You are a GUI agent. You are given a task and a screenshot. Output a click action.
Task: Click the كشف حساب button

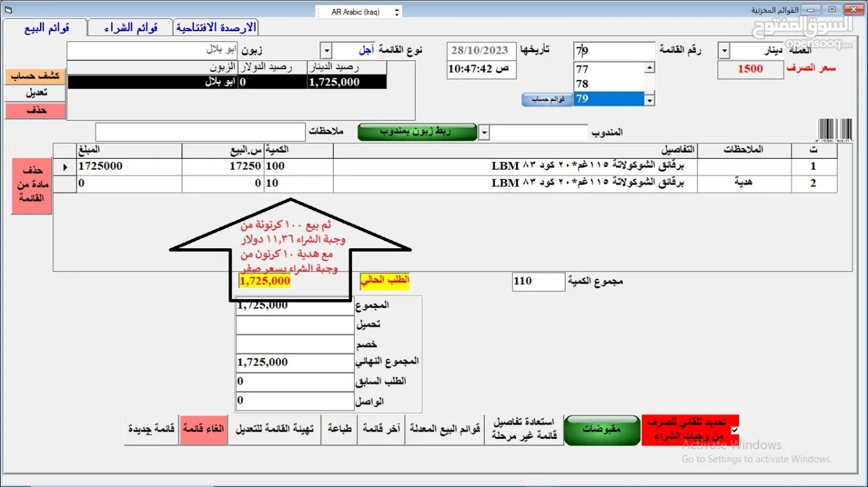tap(35, 76)
